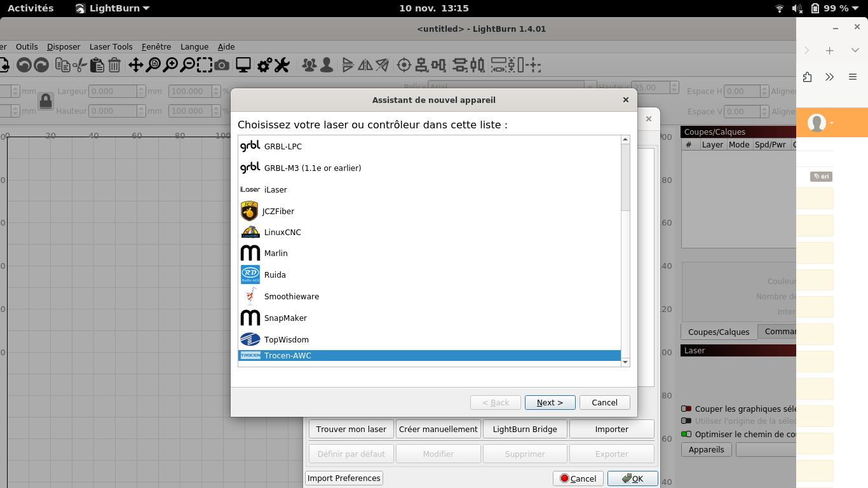
Task: Activate the Pan tool icon
Action: point(135,65)
